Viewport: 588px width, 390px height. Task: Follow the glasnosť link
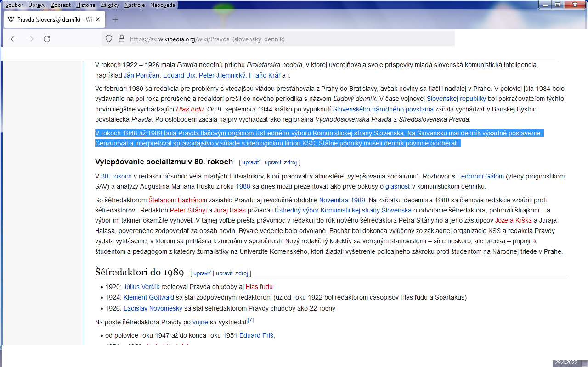click(398, 186)
